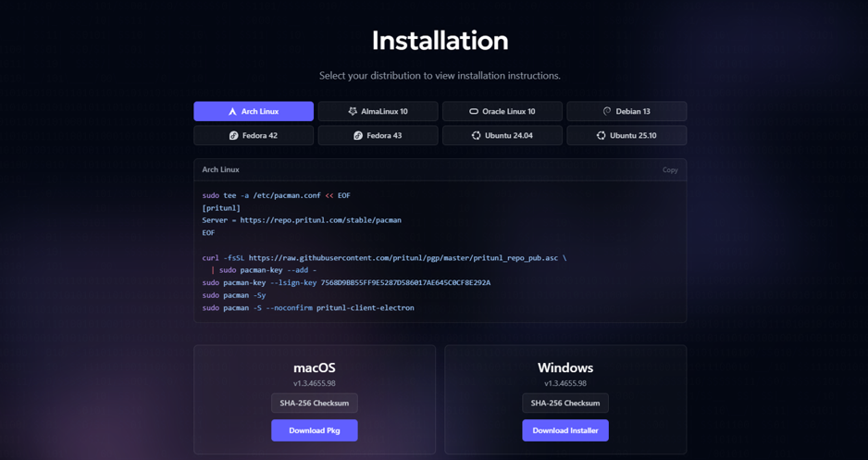Click the 'Windows' card heading
The image size is (868, 460).
(565, 367)
